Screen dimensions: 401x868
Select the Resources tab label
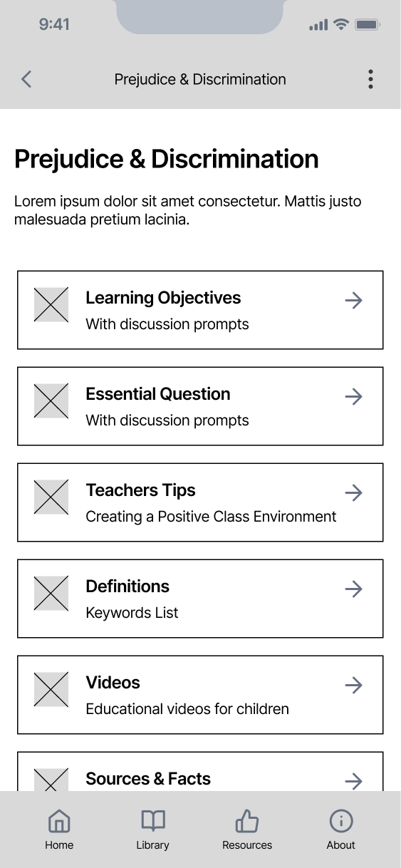click(247, 845)
